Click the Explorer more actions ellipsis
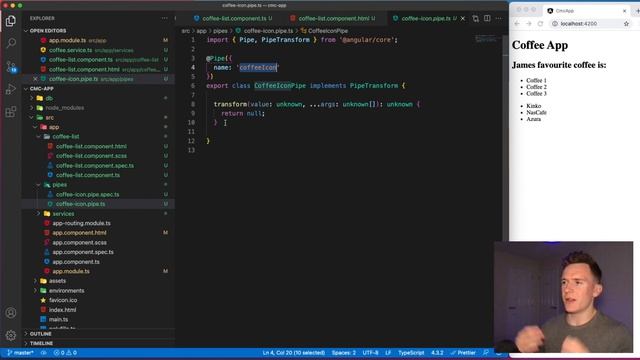 [x=164, y=18]
